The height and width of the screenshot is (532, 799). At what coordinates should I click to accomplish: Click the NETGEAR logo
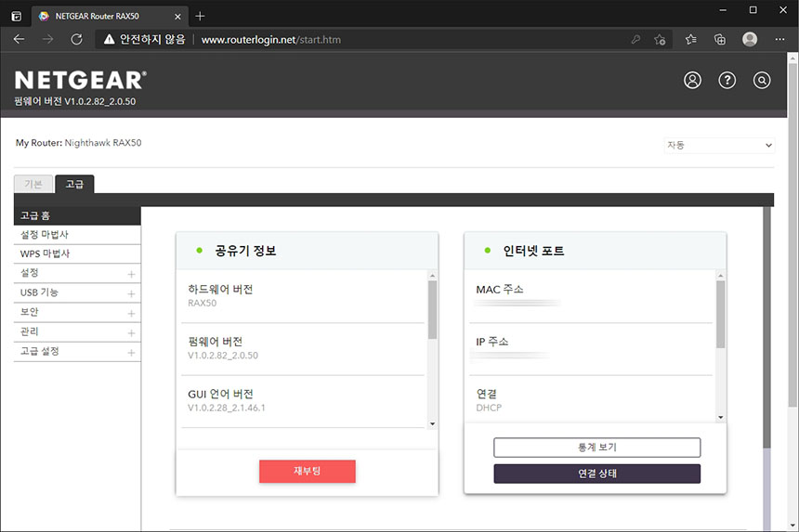tap(81, 80)
